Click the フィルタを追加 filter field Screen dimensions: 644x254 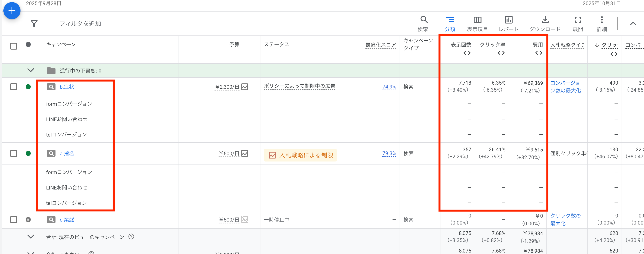(x=80, y=23)
